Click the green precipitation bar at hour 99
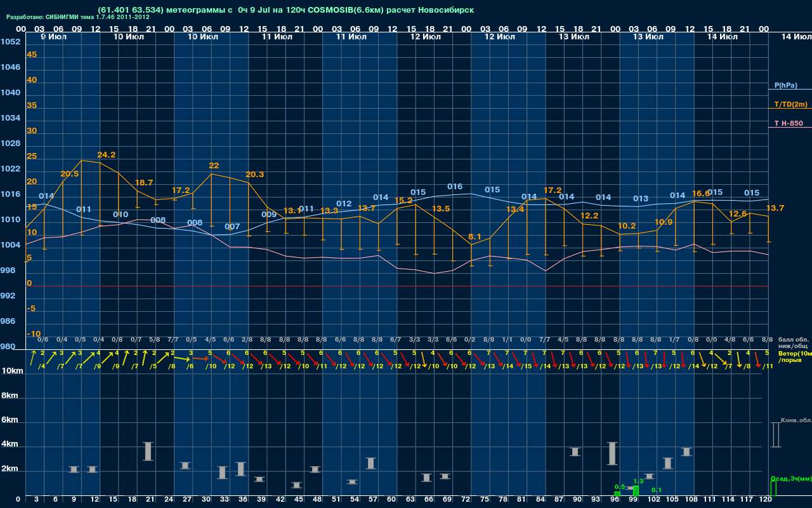This screenshot has width=812, height=508. click(x=636, y=491)
